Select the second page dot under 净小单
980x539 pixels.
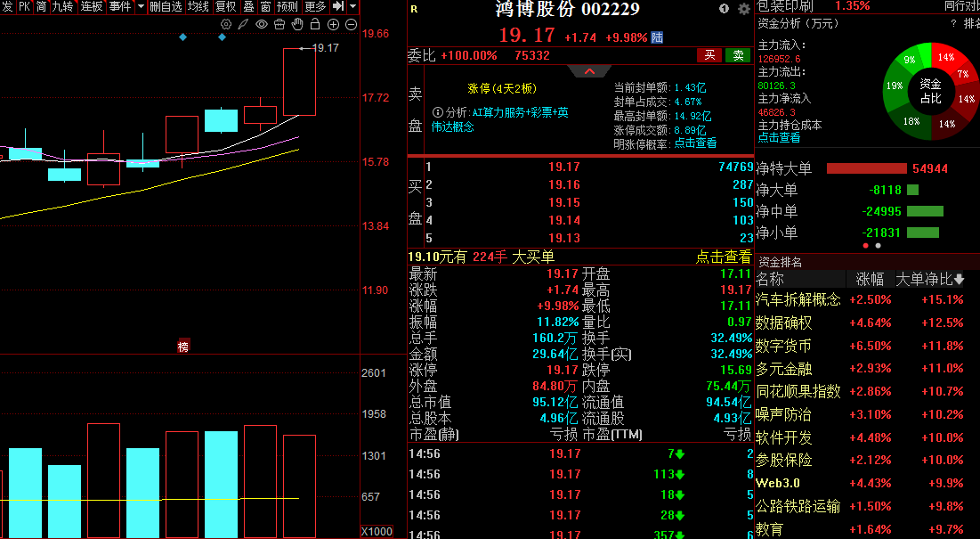click(x=879, y=246)
